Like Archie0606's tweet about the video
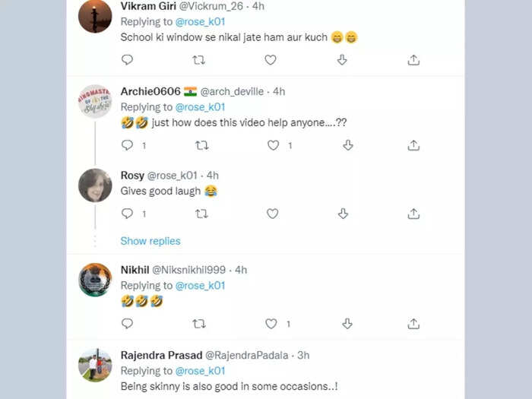The height and width of the screenshot is (399, 532). [273, 145]
